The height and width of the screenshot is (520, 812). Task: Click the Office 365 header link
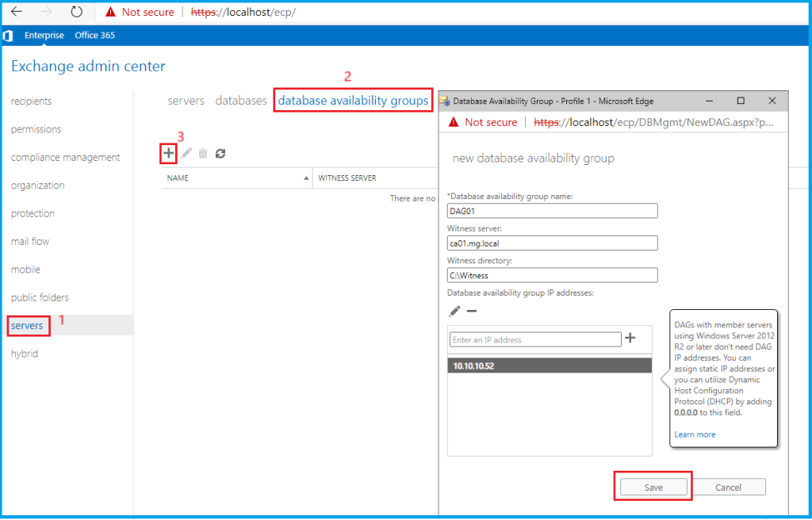click(94, 36)
